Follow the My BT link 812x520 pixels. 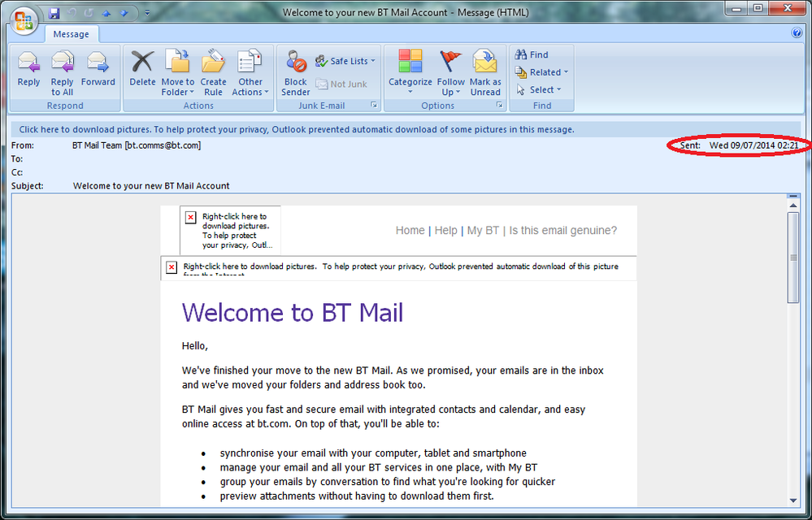click(x=483, y=230)
